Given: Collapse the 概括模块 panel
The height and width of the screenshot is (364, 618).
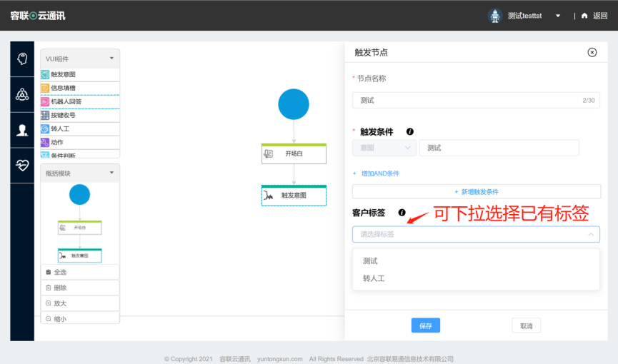Looking at the screenshot, I should pos(111,173).
